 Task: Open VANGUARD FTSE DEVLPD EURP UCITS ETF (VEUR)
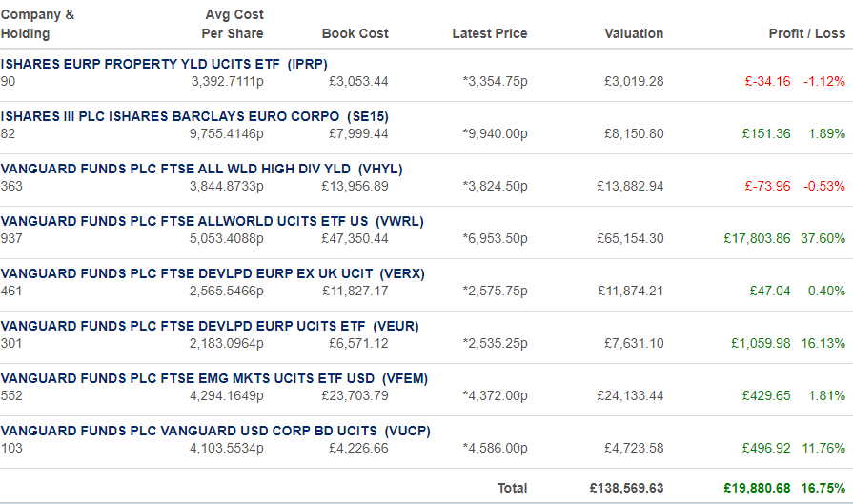click(210, 326)
